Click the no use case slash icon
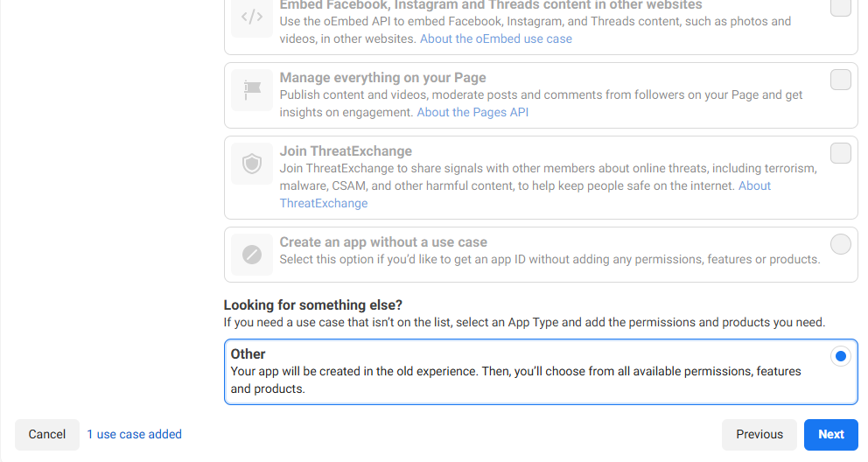The width and height of the screenshot is (868, 462). [x=252, y=255]
